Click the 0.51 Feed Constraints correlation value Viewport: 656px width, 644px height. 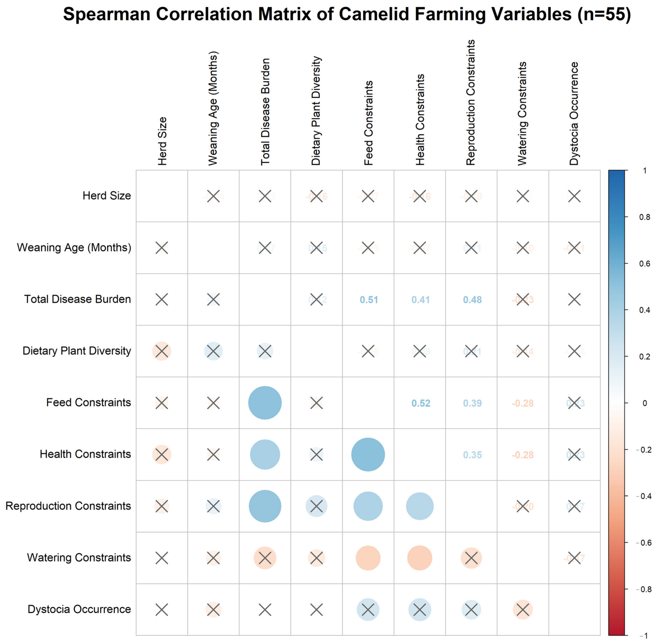tap(369, 300)
